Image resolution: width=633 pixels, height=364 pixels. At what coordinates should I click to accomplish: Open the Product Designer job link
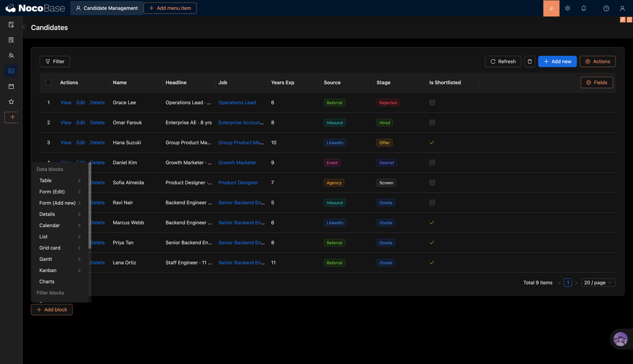(x=238, y=183)
